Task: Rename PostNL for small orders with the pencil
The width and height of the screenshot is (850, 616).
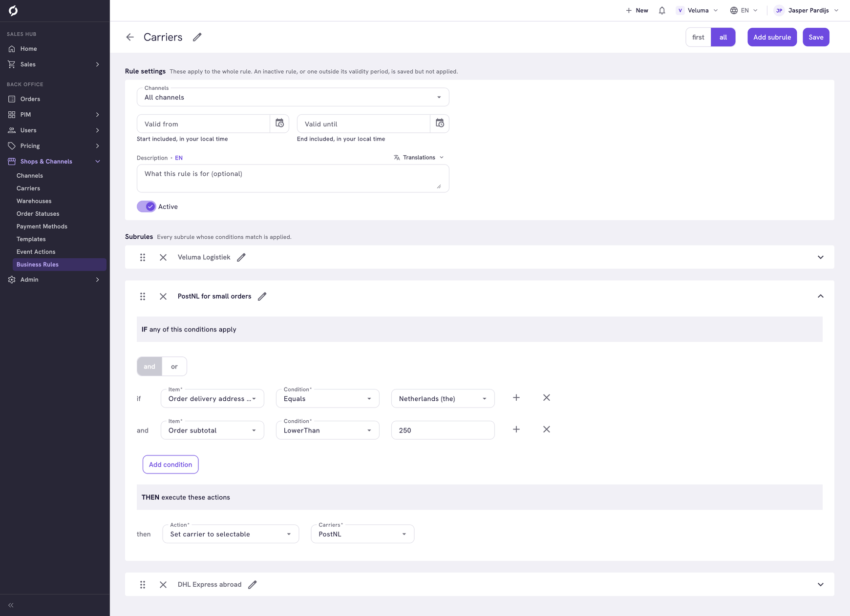Action: (262, 296)
